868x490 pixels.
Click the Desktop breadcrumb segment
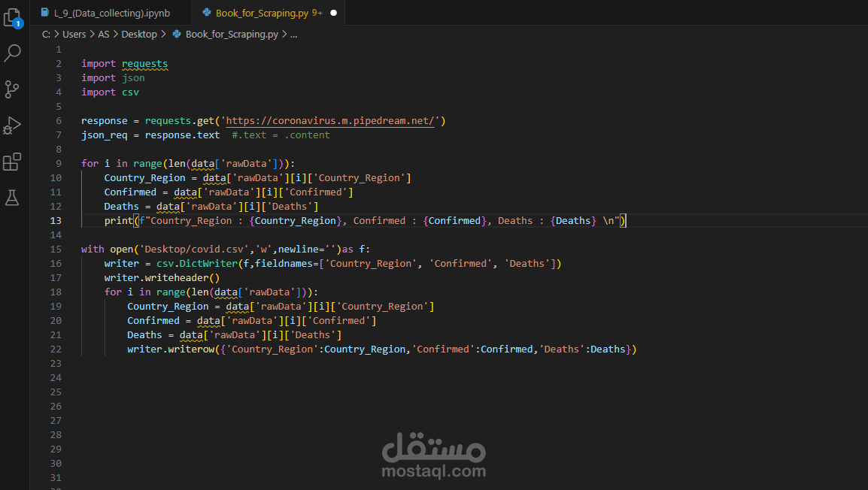coord(139,35)
